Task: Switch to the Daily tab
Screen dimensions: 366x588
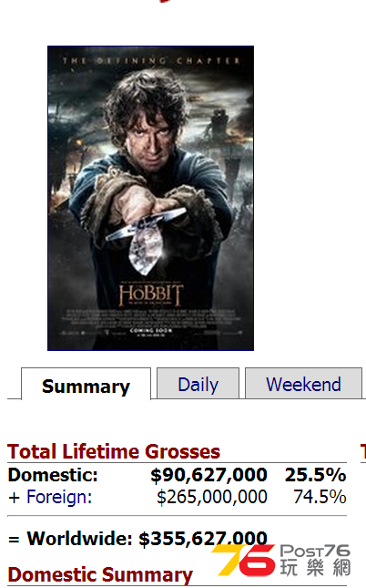Action: (198, 383)
